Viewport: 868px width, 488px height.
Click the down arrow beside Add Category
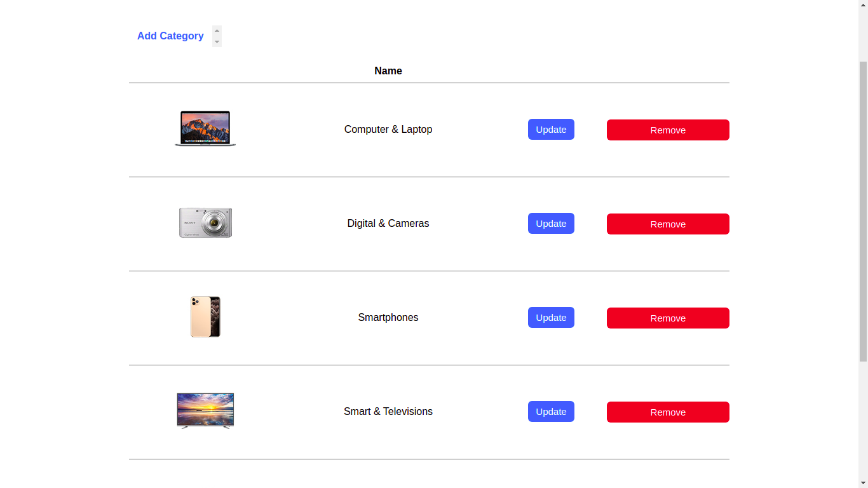217,42
